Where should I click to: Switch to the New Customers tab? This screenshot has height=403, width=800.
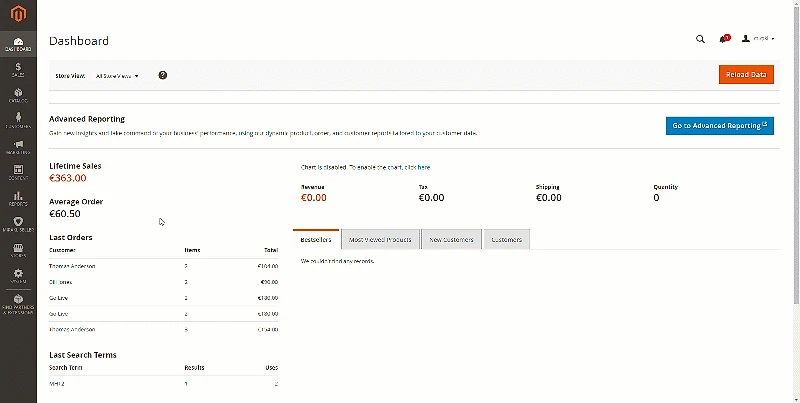(x=452, y=240)
